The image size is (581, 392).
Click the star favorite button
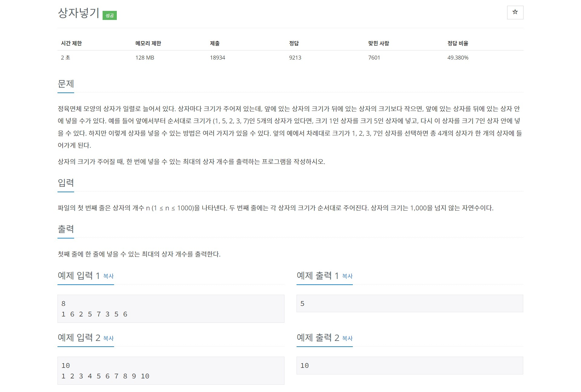click(x=515, y=12)
